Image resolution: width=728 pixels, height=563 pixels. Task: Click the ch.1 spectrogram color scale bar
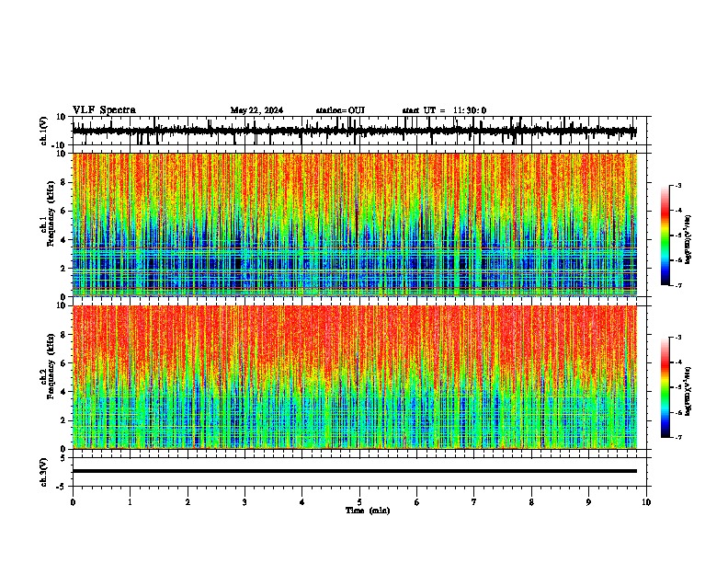click(x=665, y=236)
